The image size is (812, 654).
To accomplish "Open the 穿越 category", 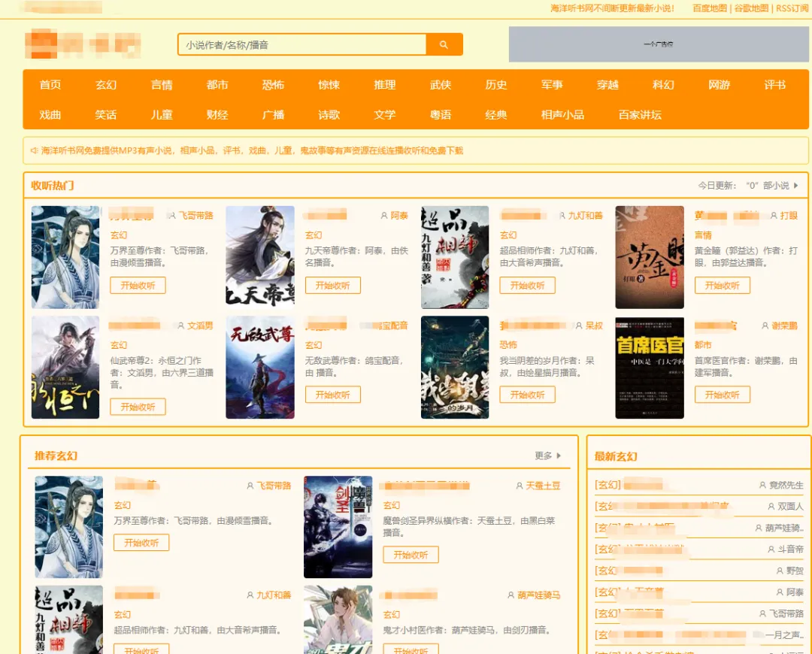I will [608, 85].
